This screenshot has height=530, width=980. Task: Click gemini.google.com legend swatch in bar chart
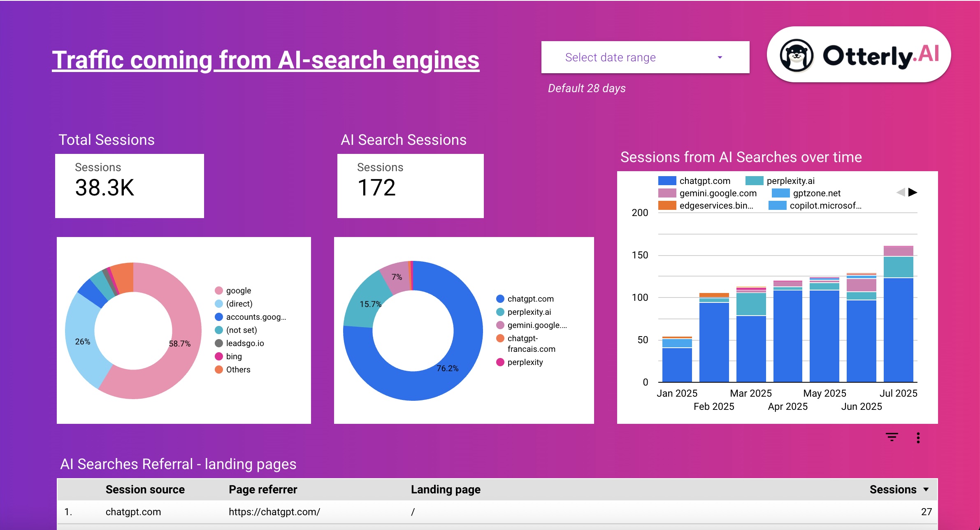[667, 193]
